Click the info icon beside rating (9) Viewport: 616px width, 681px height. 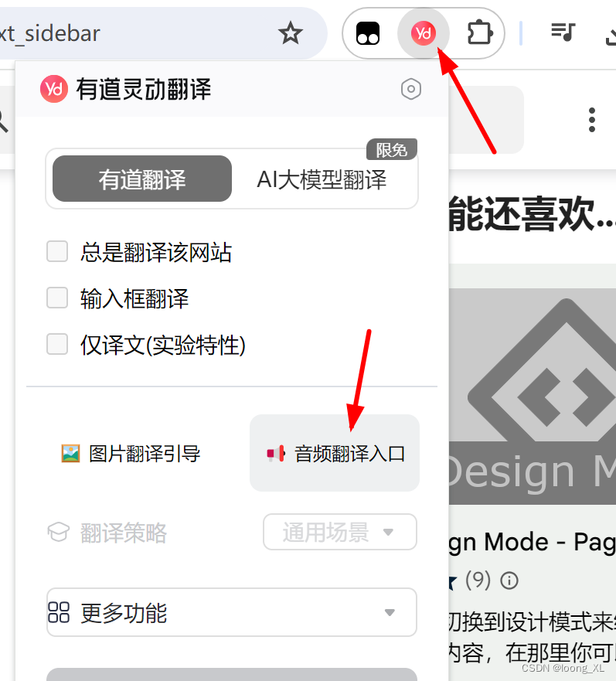(509, 581)
